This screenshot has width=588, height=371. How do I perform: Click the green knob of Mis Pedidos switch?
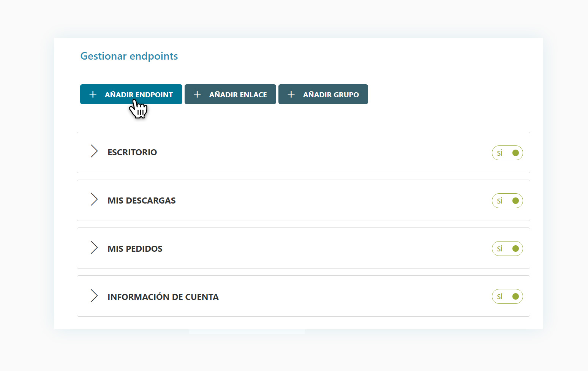[515, 249]
